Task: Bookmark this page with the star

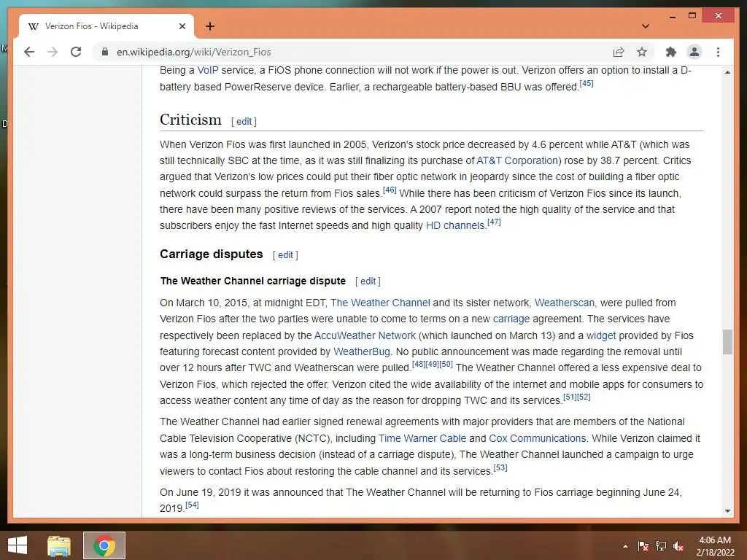Action: tap(642, 52)
